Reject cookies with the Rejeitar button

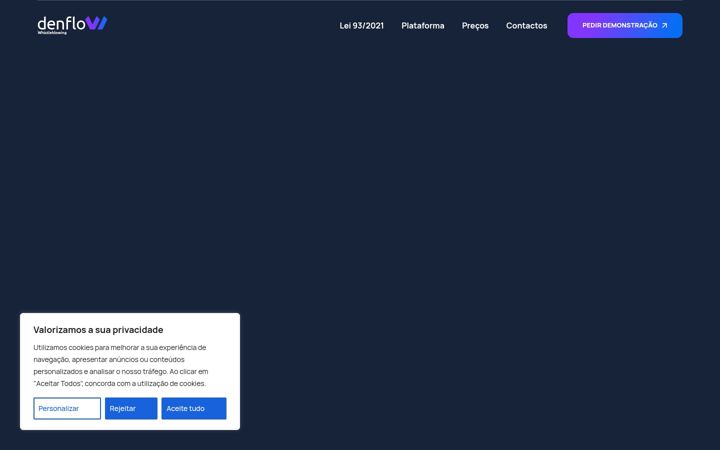pos(131,408)
